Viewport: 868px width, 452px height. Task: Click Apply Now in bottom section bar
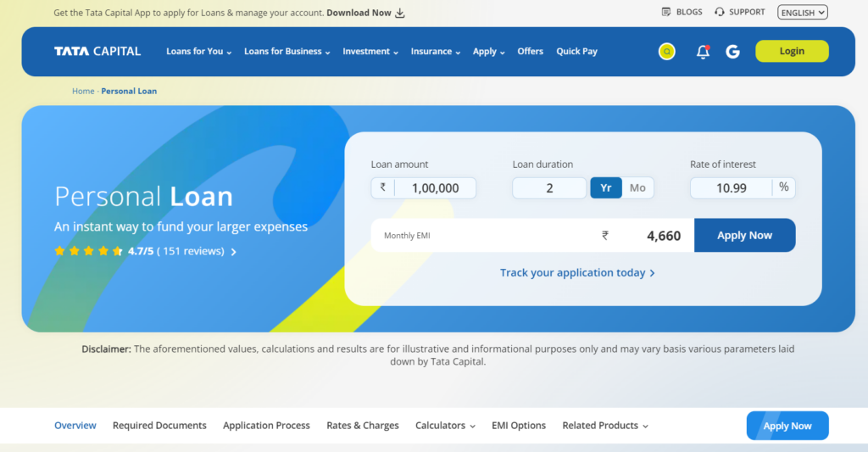click(787, 426)
